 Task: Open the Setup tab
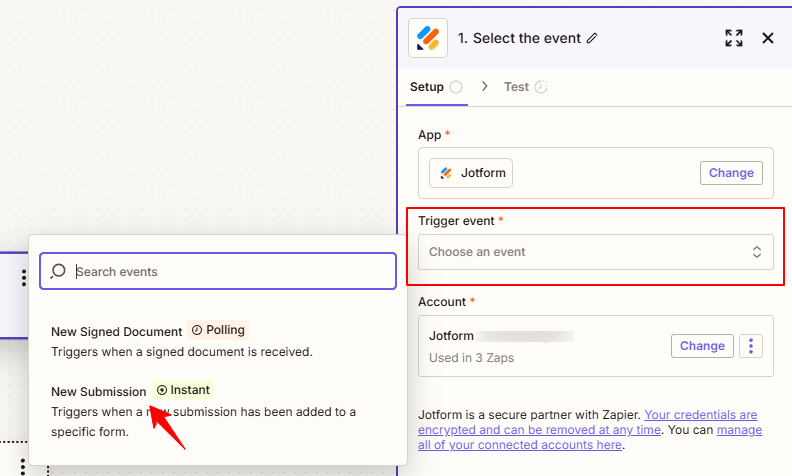pos(436,87)
